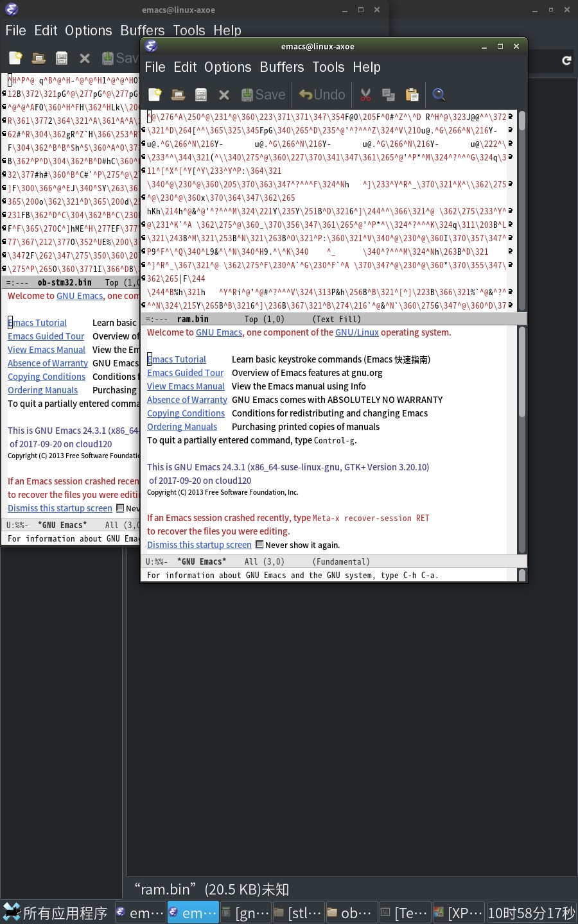Click taskbar clock showing 10时58分17秒

coord(531,912)
